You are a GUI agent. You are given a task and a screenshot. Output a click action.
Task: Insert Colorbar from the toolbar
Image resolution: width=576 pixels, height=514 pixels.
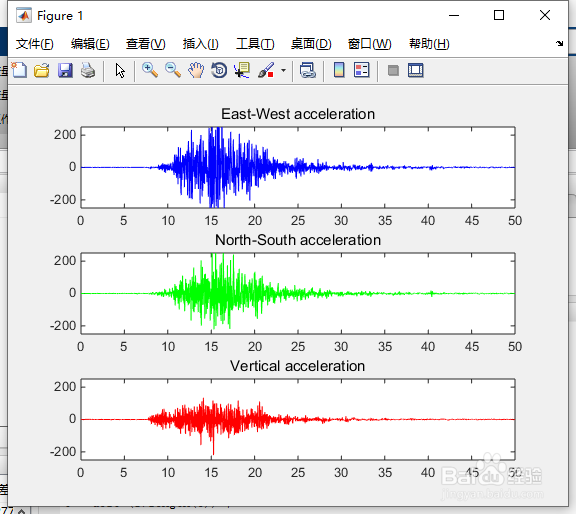coord(339,70)
